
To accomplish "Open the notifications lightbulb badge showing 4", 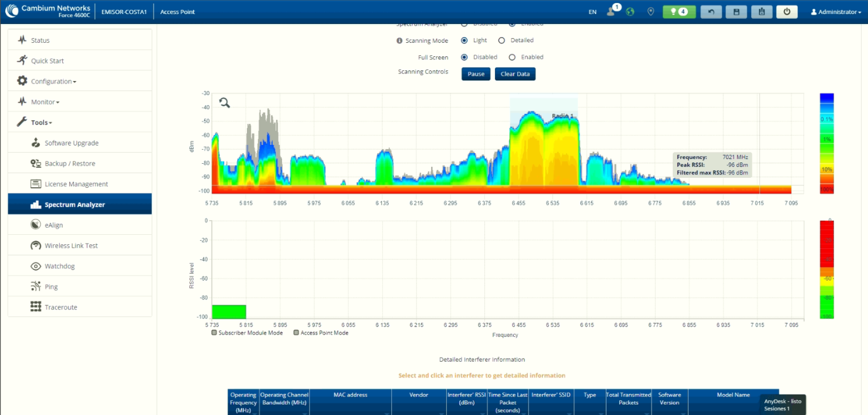I will click(679, 12).
